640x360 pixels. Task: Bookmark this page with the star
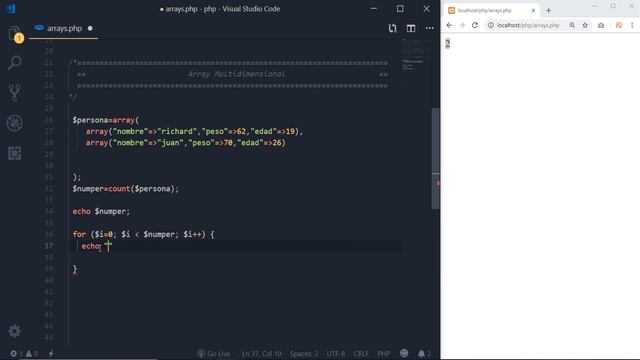[x=585, y=25]
